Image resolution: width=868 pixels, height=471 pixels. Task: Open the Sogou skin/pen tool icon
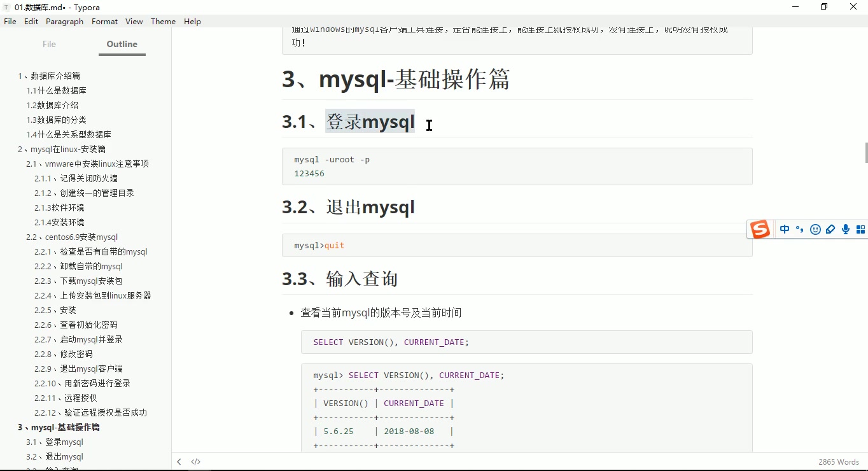click(x=830, y=230)
